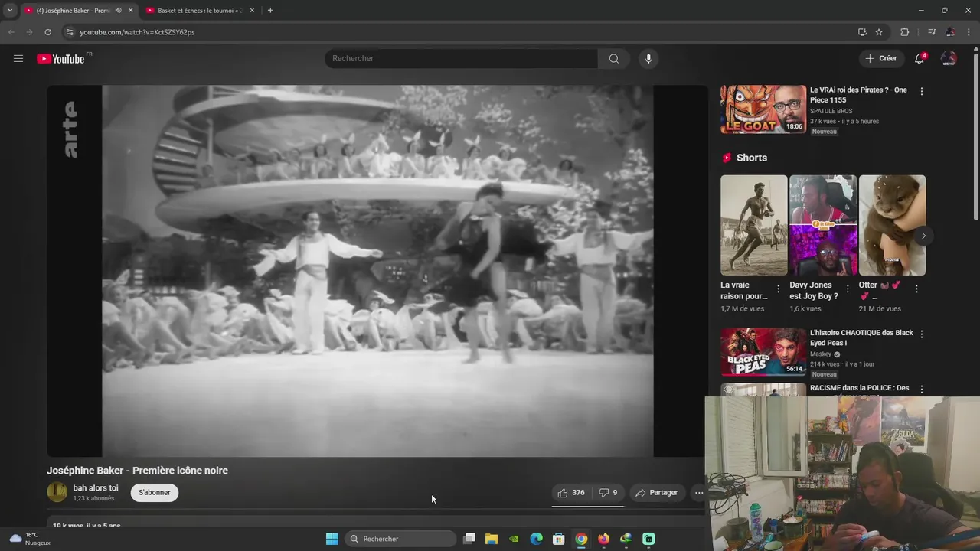Start voice search with the microphone icon
This screenshot has height=551, width=980.
click(x=648, y=59)
